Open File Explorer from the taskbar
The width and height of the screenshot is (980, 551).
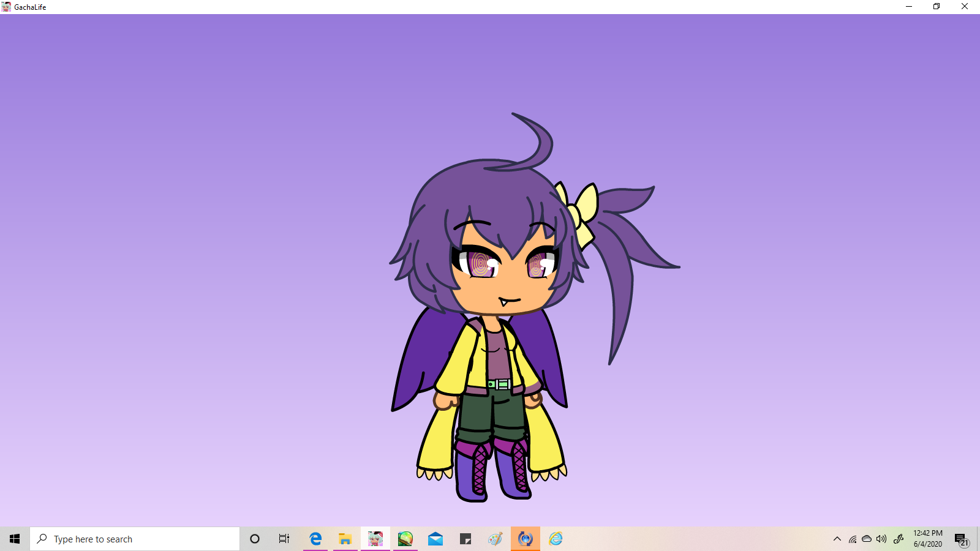click(345, 539)
